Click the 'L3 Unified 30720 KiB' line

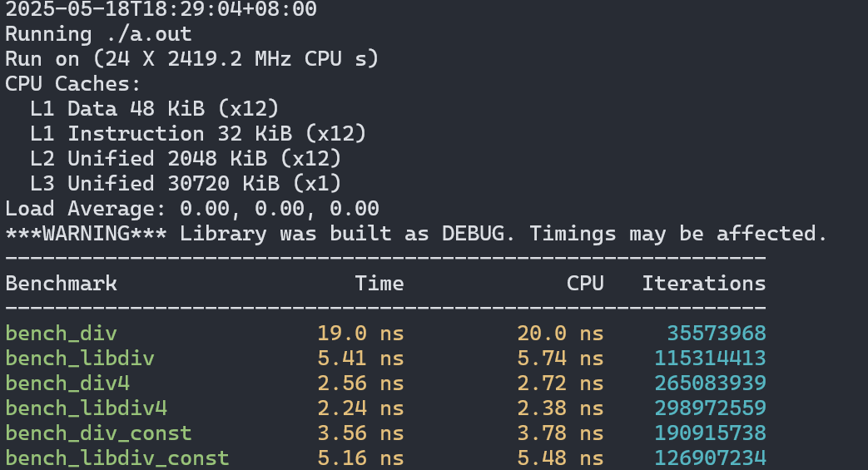pos(185,183)
